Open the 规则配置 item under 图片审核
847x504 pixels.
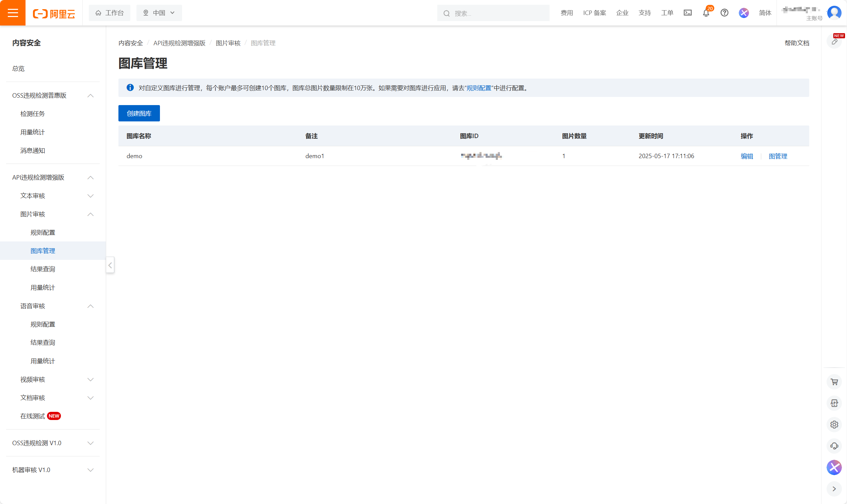(x=43, y=233)
